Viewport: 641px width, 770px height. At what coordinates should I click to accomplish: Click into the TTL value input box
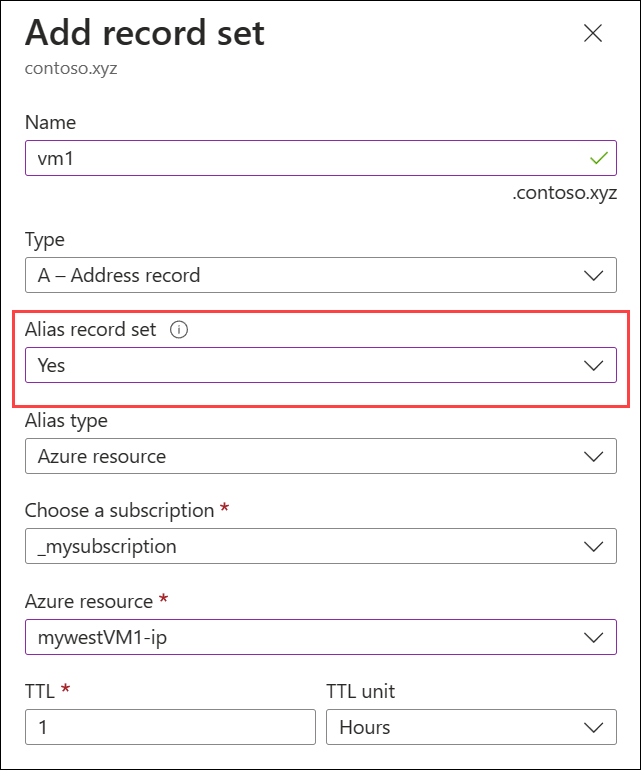point(170,727)
